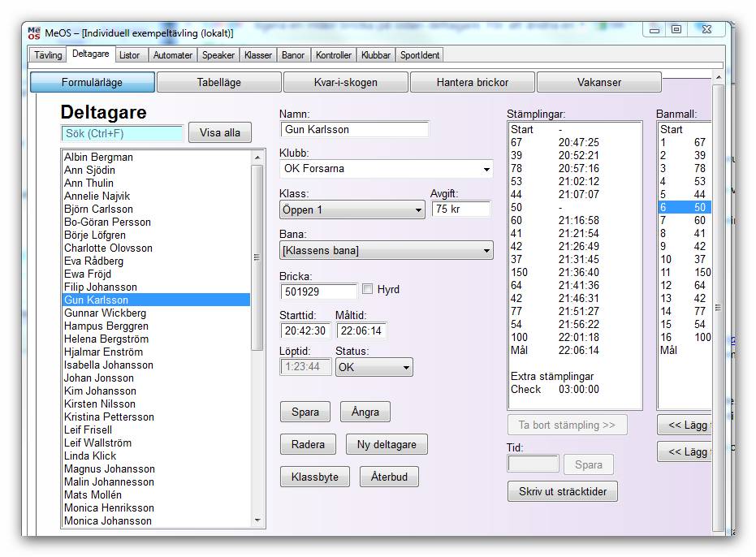Open Vakanser view

point(599,83)
